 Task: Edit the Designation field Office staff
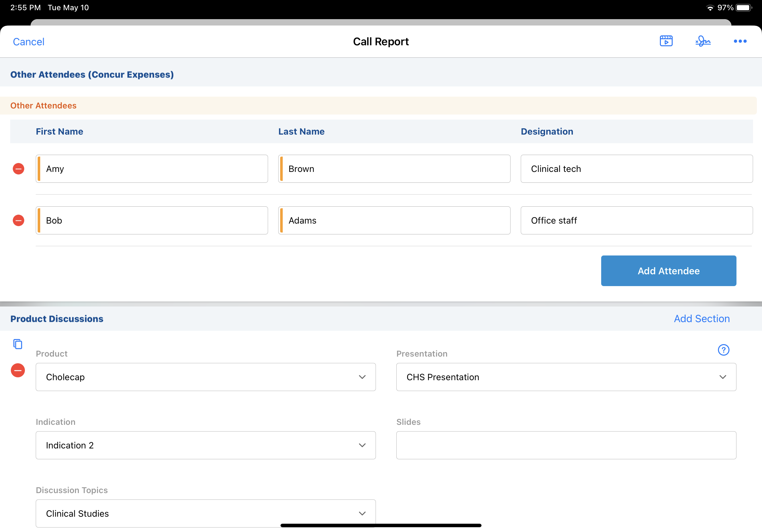pyautogui.click(x=636, y=220)
